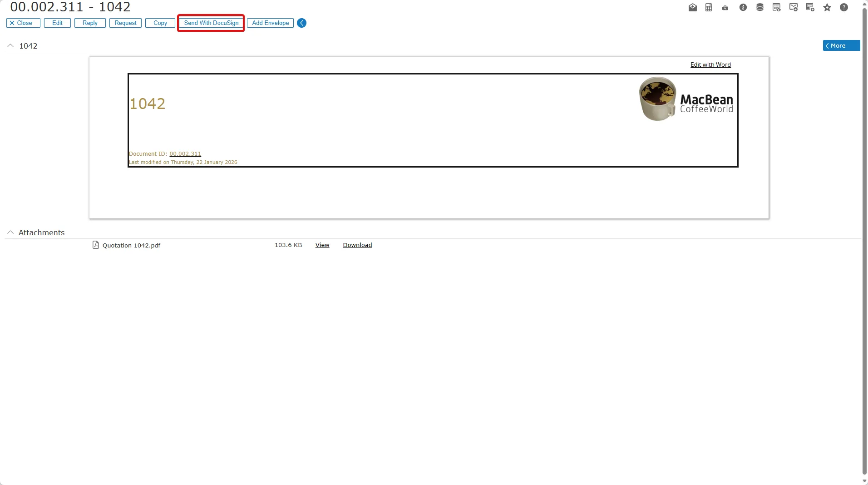The image size is (868, 485).
Task: Open the document preview icon
Action: click(x=777, y=7)
